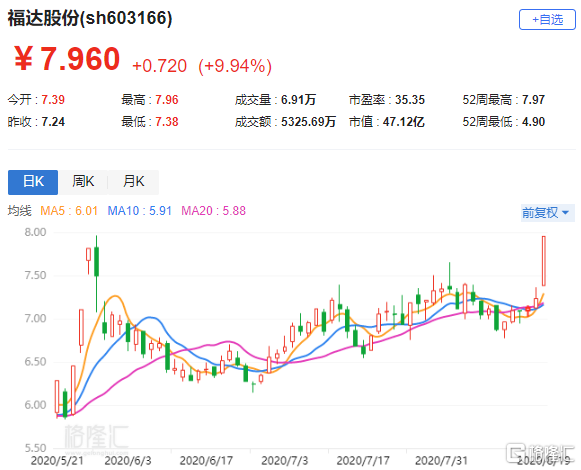Click the 6.50 price axis label
Screen dimensions: 581x470
(x=36, y=362)
